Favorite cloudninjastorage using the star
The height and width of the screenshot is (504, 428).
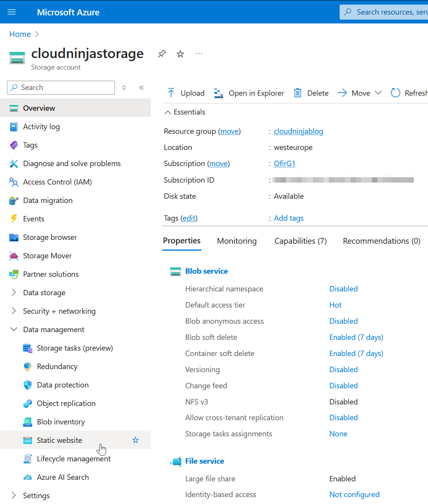(180, 54)
